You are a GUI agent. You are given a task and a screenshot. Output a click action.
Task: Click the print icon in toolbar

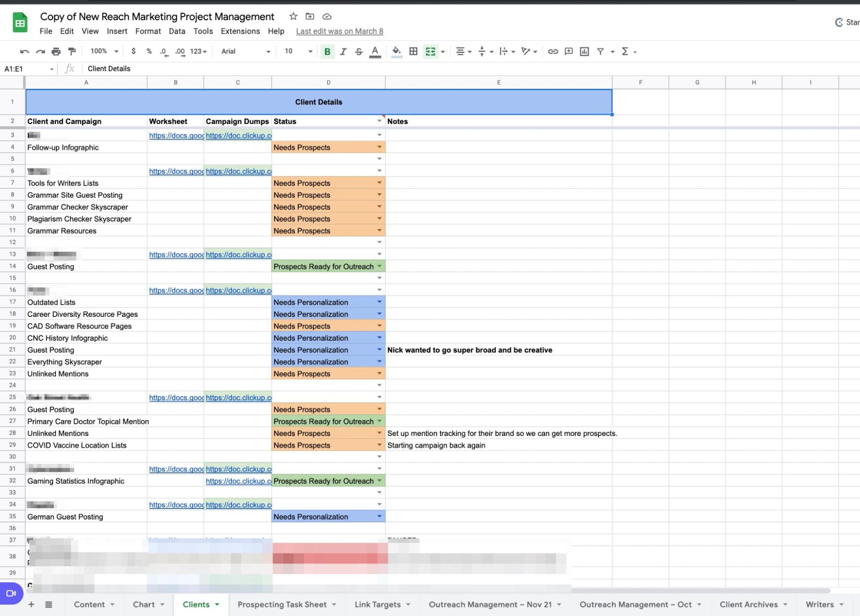tap(56, 52)
